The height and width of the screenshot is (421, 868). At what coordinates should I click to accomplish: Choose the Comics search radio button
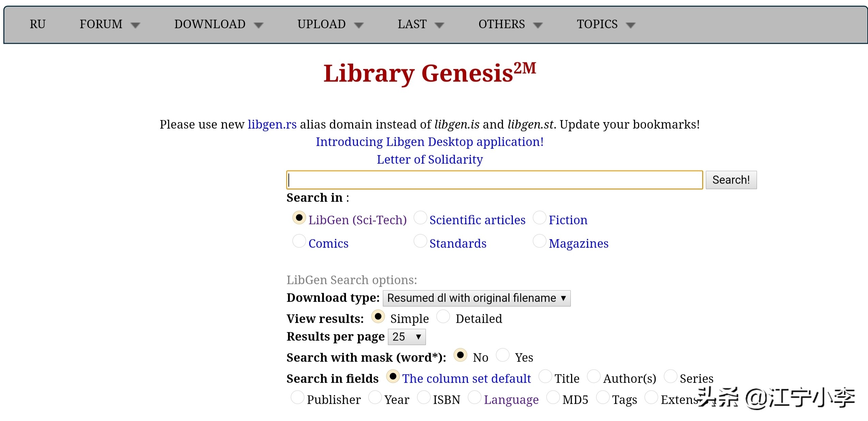coord(299,241)
